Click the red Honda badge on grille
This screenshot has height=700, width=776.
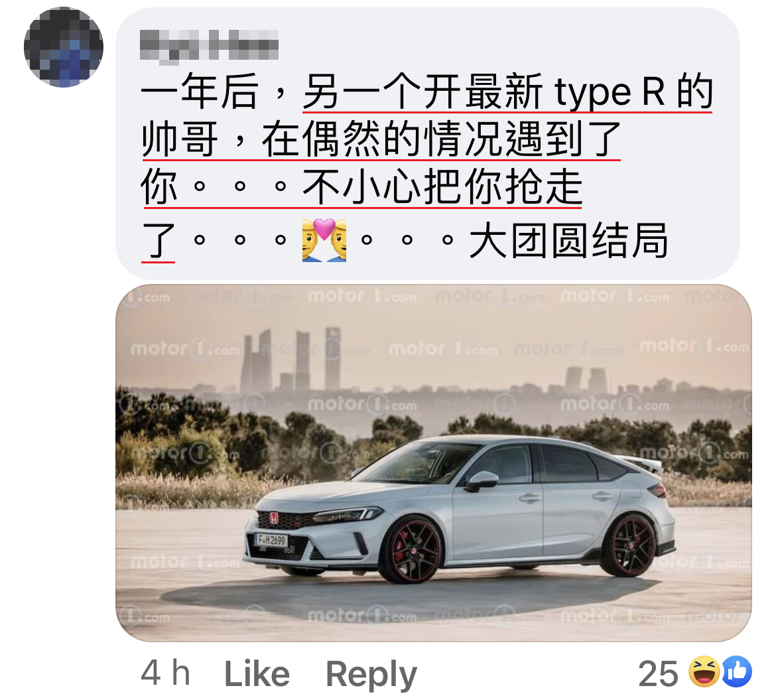click(x=274, y=518)
